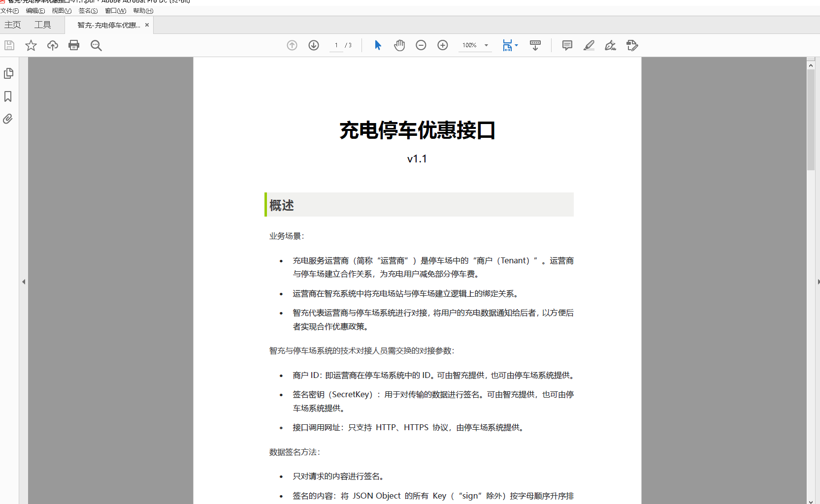
Task: Open the 签名 menu
Action: pyautogui.click(x=88, y=10)
